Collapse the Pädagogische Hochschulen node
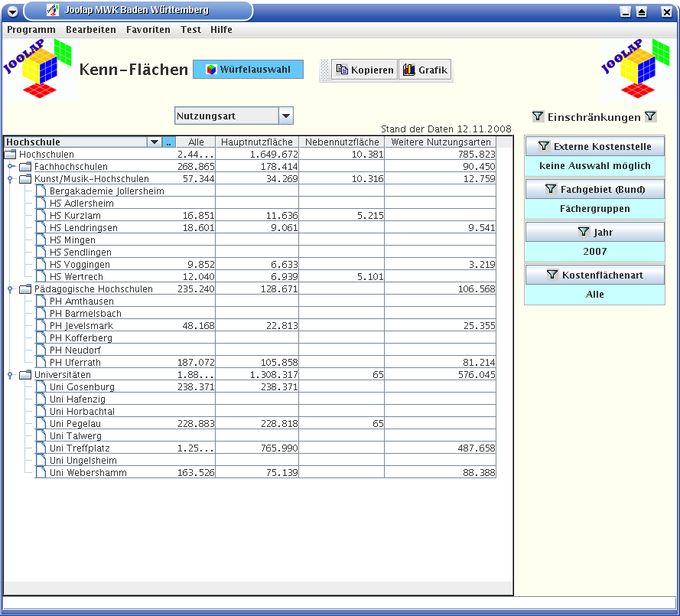The width and height of the screenshot is (680, 616). pos(11,288)
